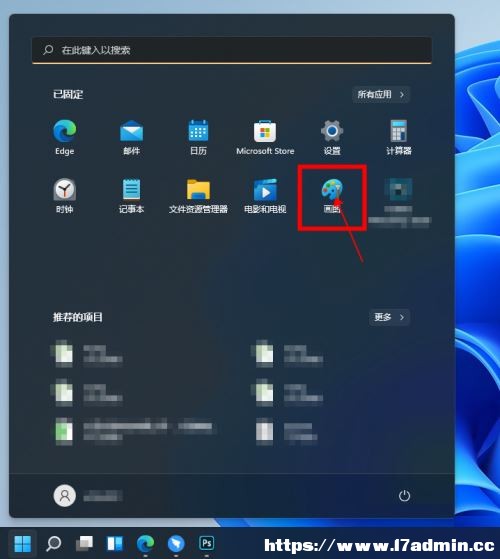Launch Microsoft Store from pinned apps
Image resolution: width=500 pixels, height=559 pixels.
click(x=265, y=137)
